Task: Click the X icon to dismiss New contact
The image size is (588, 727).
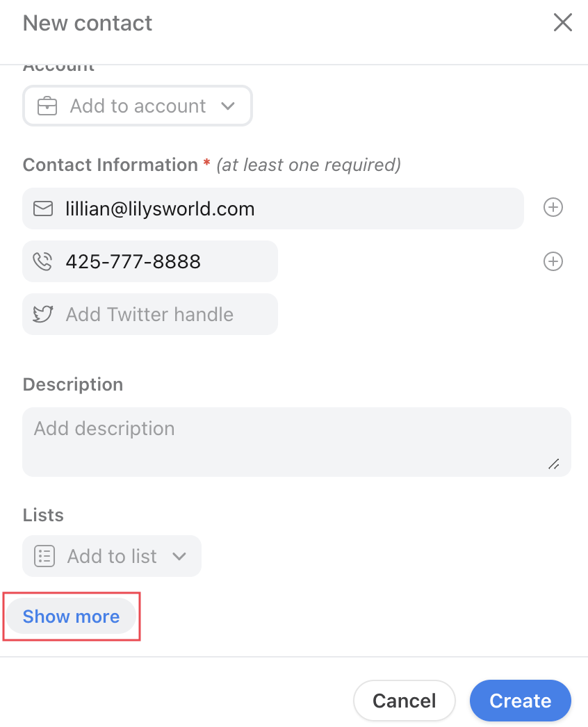Action: [x=562, y=22]
